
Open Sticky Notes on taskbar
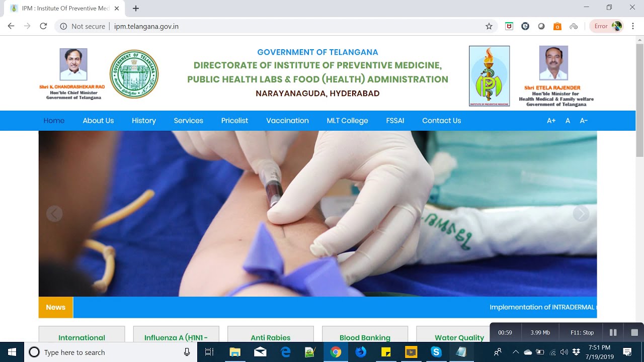tap(386, 352)
